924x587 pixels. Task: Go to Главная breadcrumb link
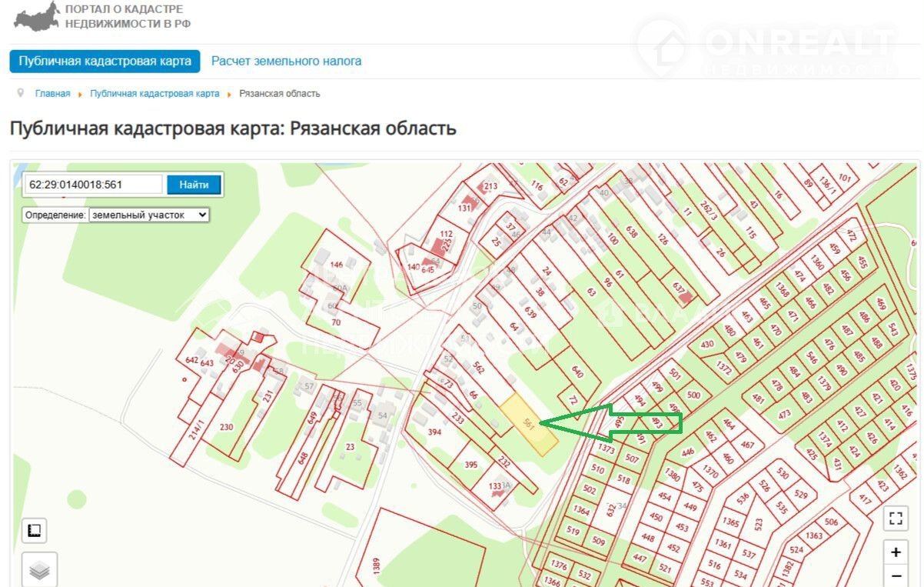tap(52, 94)
